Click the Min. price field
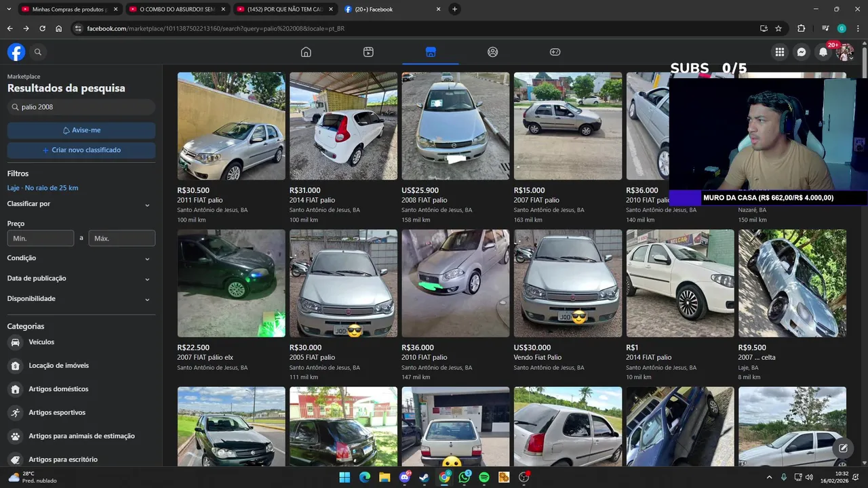Screen dimensions: 868x488 (41, 239)
